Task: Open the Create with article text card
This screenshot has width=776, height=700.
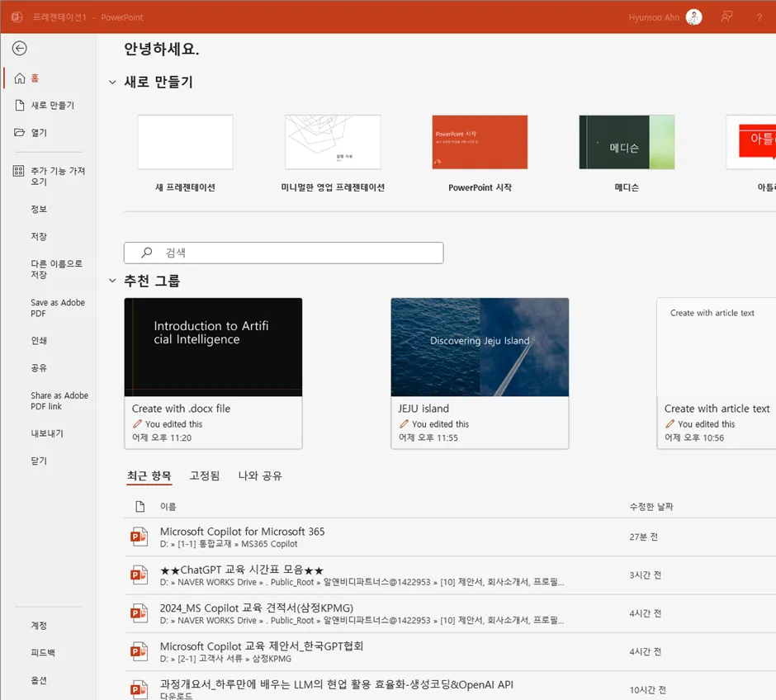Action: pos(717,373)
